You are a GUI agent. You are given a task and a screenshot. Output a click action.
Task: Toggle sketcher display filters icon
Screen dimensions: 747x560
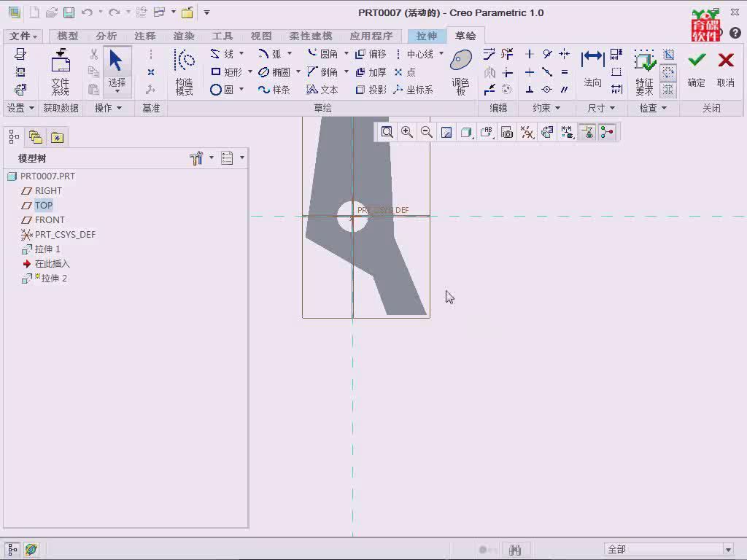[x=566, y=133]
